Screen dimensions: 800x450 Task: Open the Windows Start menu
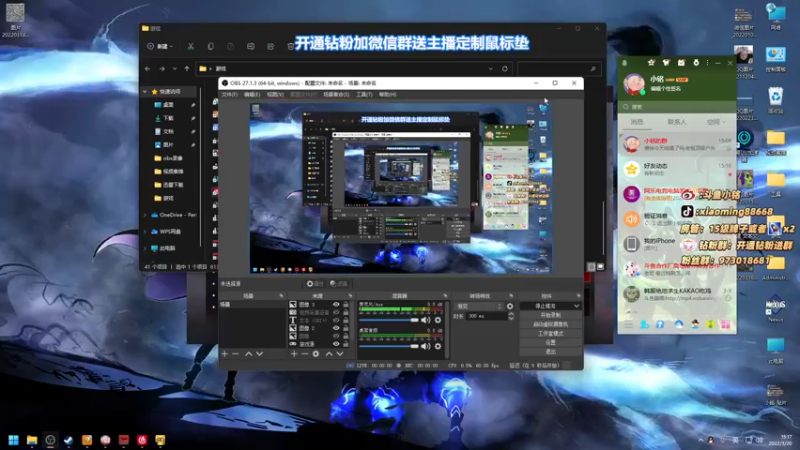pos(14,440)
